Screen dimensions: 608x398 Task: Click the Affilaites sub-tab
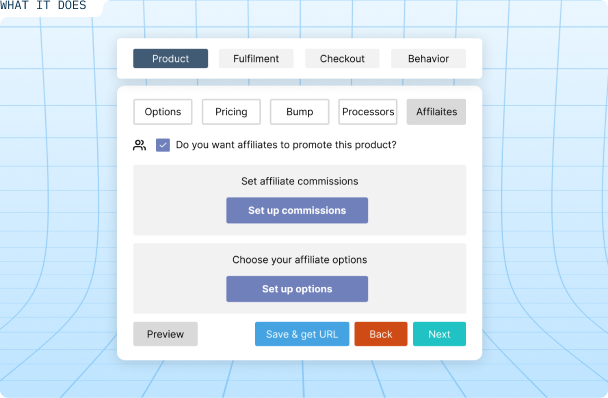(x=436, y=112)
